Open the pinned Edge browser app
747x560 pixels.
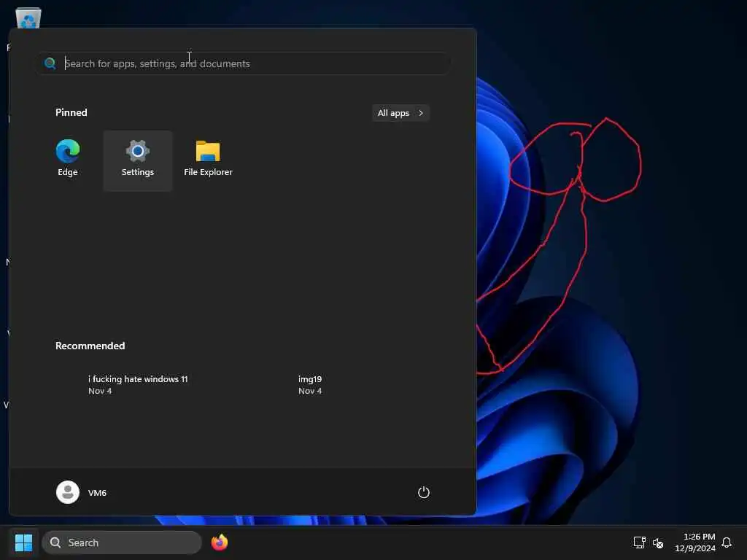(x=68, y=159)
